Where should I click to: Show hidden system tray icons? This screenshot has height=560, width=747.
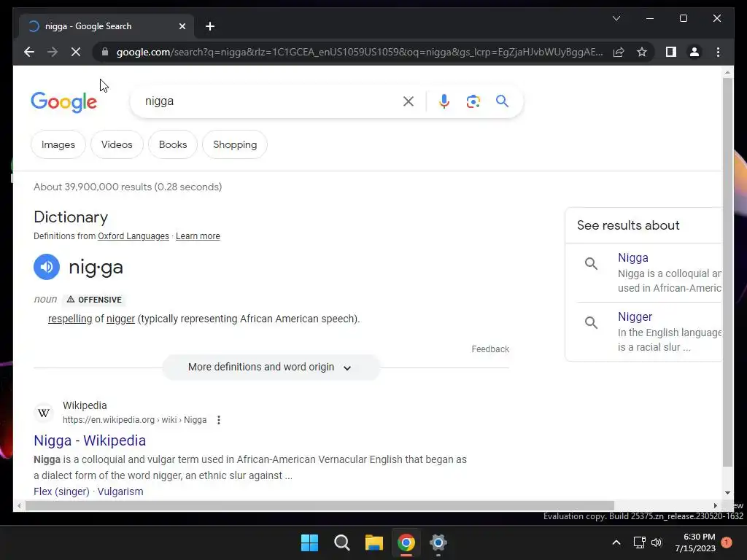(616, 542)
